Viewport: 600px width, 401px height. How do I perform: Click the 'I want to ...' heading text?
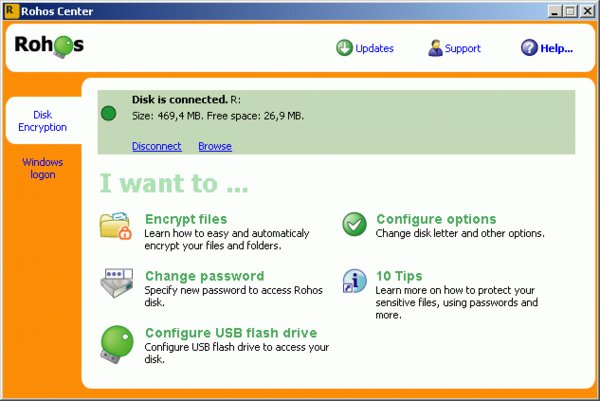(x=174, y=183)
